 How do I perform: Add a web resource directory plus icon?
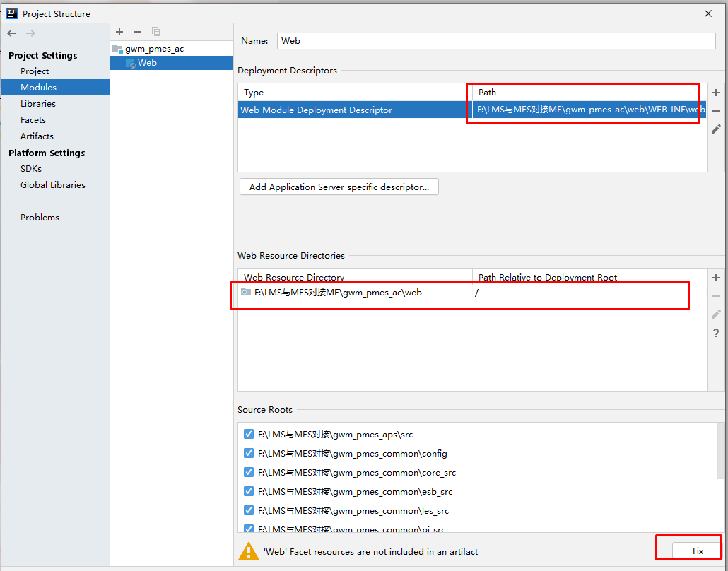pyautogui.click(x=716, y=278)
